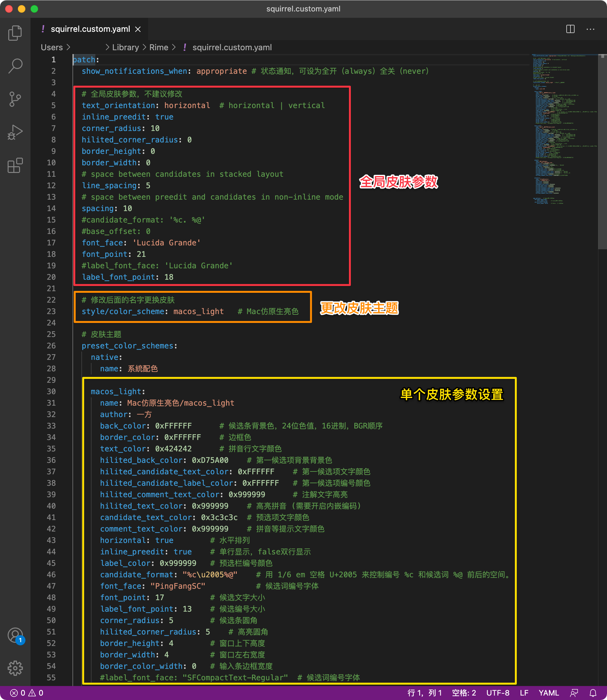This screenshot has height=700, width=607.
Task: Click back_color value 0xFFFFFF
Action: pos(174,426)
